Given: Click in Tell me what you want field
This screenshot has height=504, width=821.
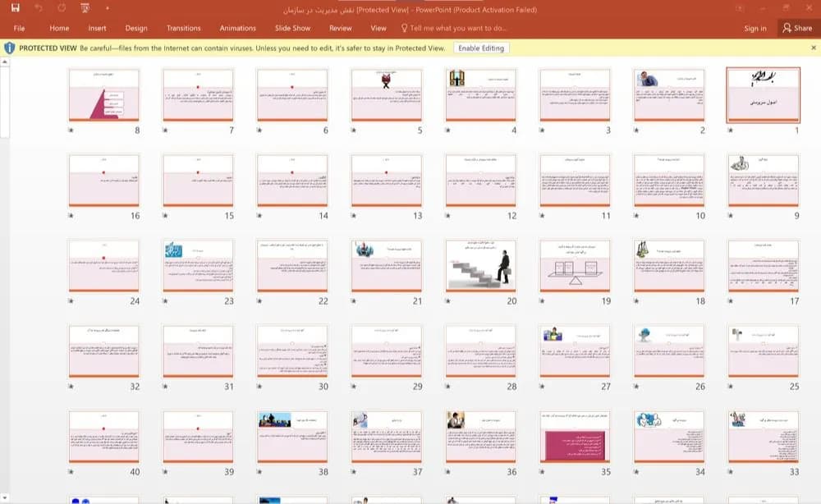Looking at the screenshot, I should coord(457,28).
